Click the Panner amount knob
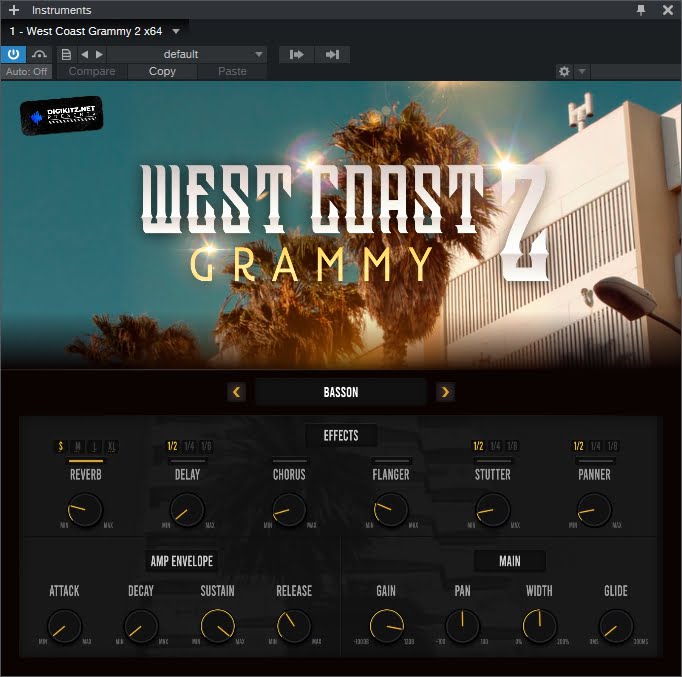The image size is (682, 677). pos(594,510)
